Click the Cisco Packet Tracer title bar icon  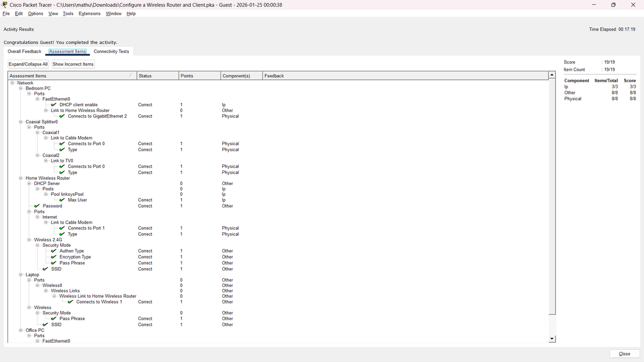tap(5, 5)
